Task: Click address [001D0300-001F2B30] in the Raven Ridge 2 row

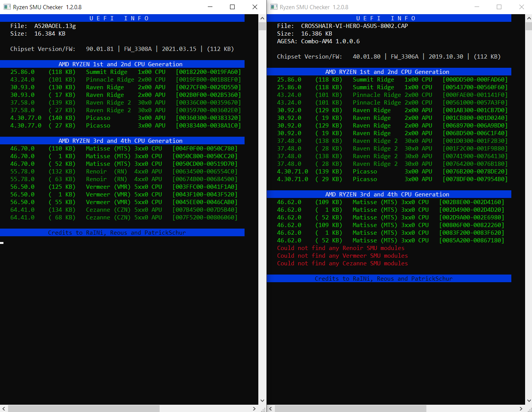Action: pos(475,141)
